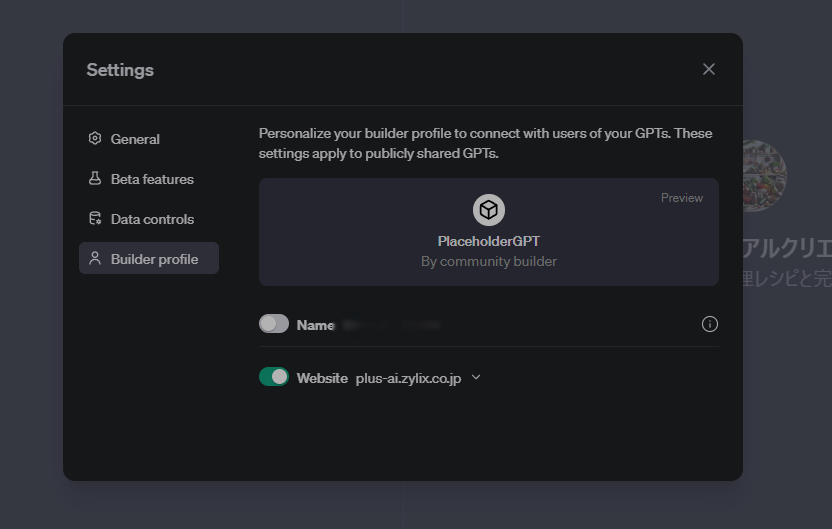Switch to the Beta features section
This screenshot has width=832, height=529.
point(152,179)
